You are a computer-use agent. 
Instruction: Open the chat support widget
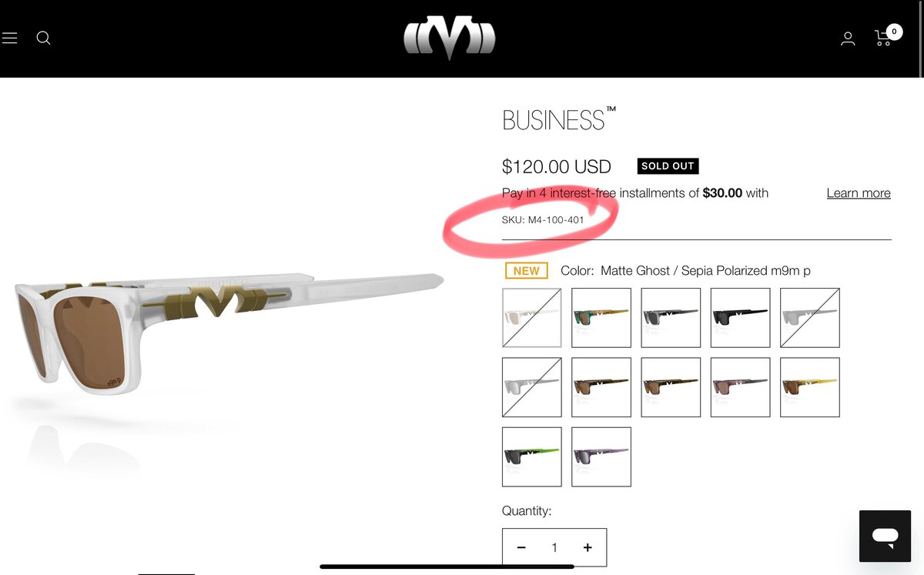(x=885, y=536)
